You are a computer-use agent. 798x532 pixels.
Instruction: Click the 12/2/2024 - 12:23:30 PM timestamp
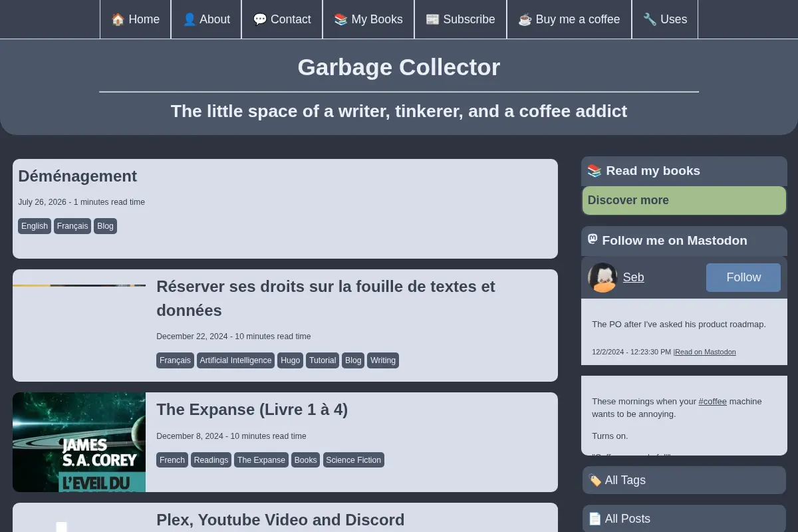click(632, 352)
